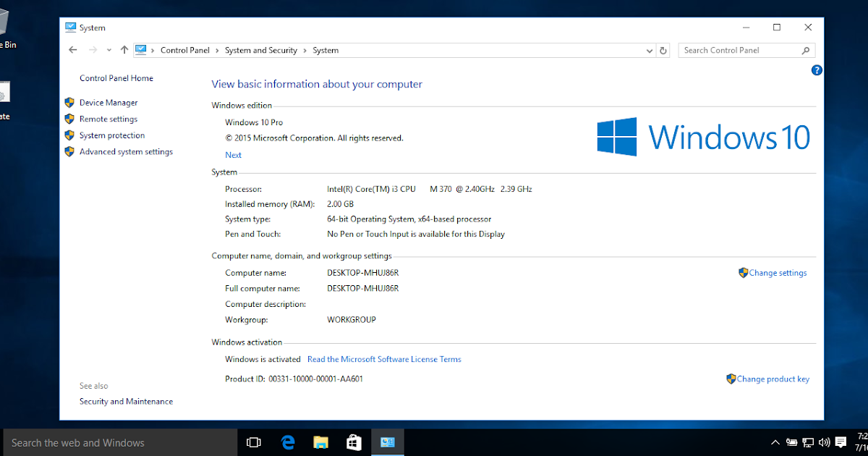Image resolution: width=868 pixels, height=456 pixels.
Task: Click the volume tray icon
Action: point(825,442)
